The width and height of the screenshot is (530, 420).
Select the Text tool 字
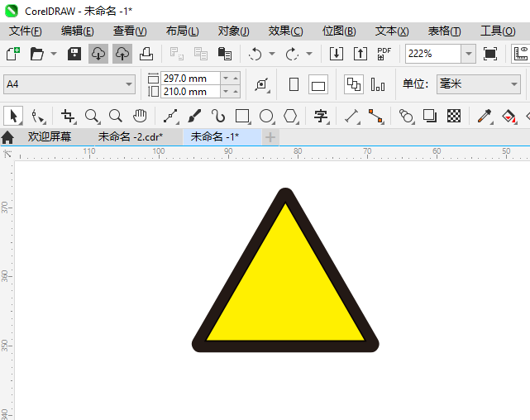tap(321, 117)
